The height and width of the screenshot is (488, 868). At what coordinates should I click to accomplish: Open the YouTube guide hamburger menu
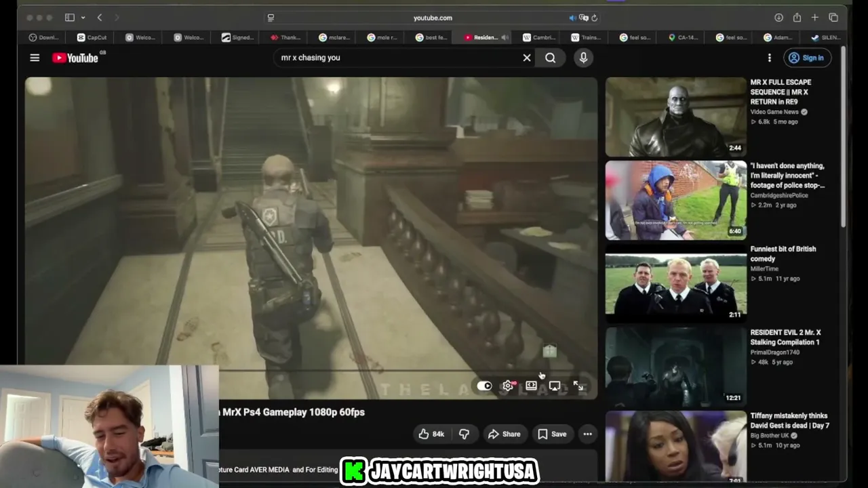point(35,58)
